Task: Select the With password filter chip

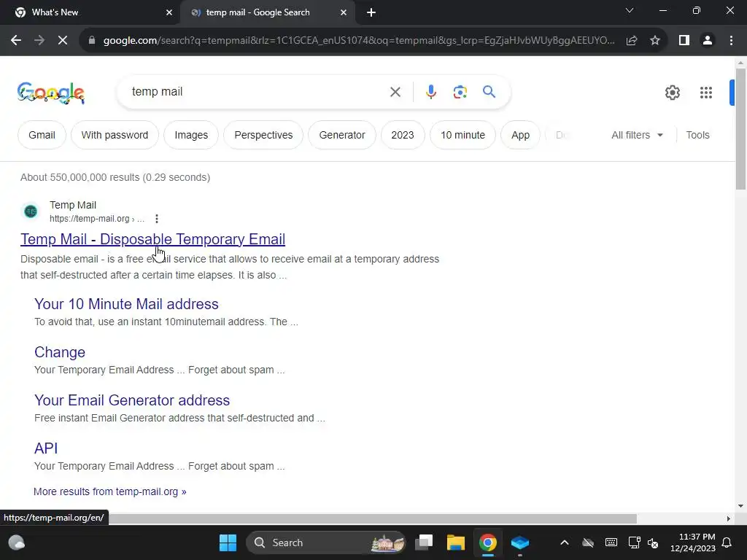Action: point(115,135)
